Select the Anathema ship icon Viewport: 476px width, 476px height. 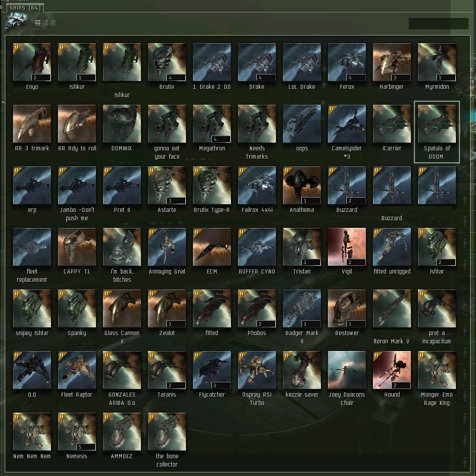tap(302, 185)
